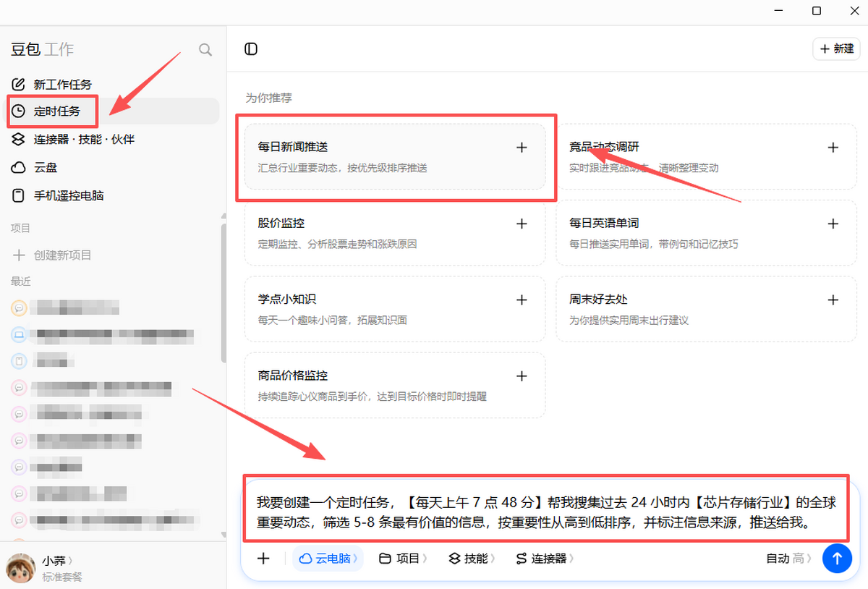The width and height of the screenshot is (868, 589).
Task: Add 商品价格监控 via plus icon
Action: (x=522, y=376)
